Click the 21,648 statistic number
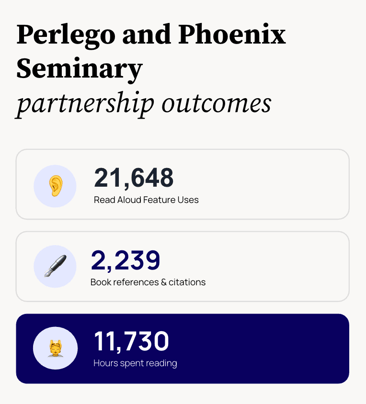 pyautogui.click(x=134, y=178)
